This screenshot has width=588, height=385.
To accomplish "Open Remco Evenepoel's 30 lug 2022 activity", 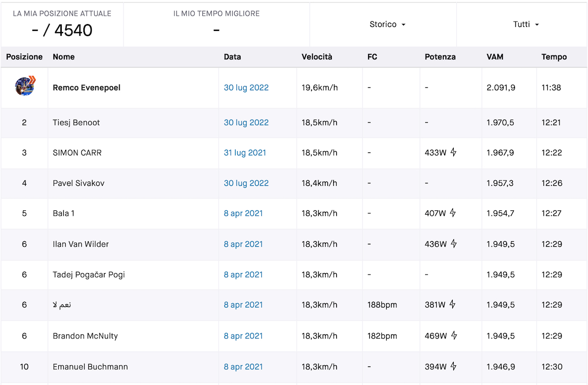I will pyautogui.click(x=246, y=88).
